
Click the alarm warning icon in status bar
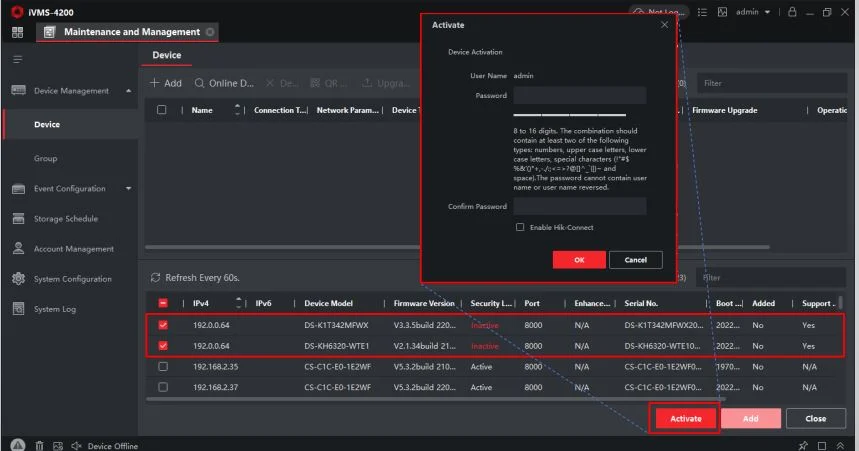click(x=18, y=445)
